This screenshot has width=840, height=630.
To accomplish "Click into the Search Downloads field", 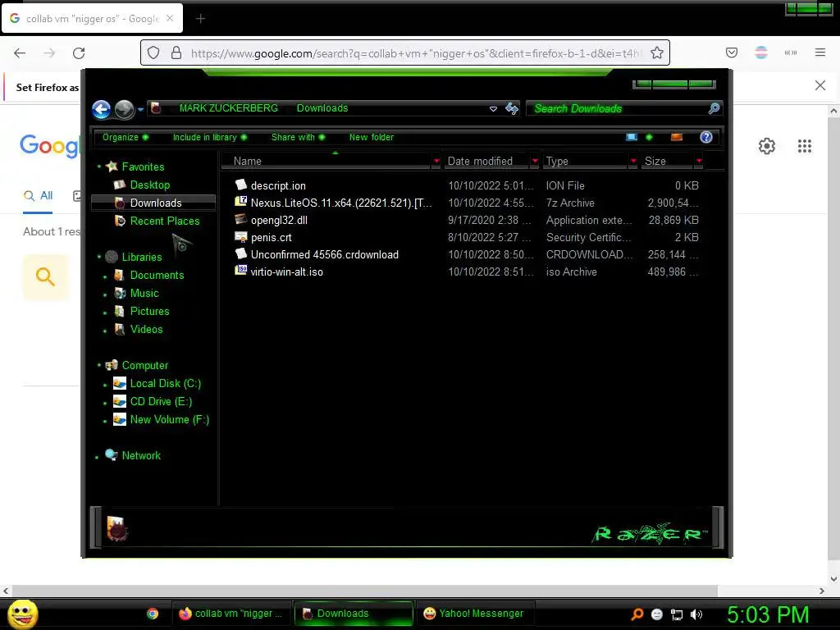I will tap(616, 109).
